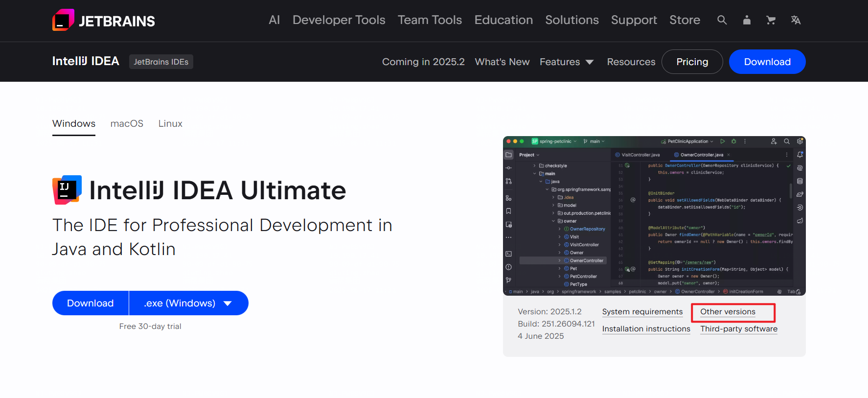Open the account profile icon
The height and width of the screenshot is (398, 868).
tap(747, 20)
